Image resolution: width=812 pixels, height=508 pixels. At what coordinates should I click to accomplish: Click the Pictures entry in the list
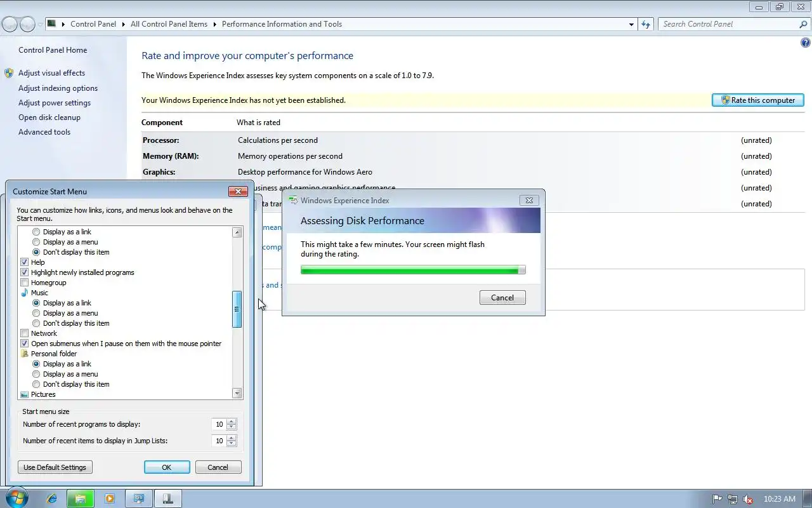[43, 394]
